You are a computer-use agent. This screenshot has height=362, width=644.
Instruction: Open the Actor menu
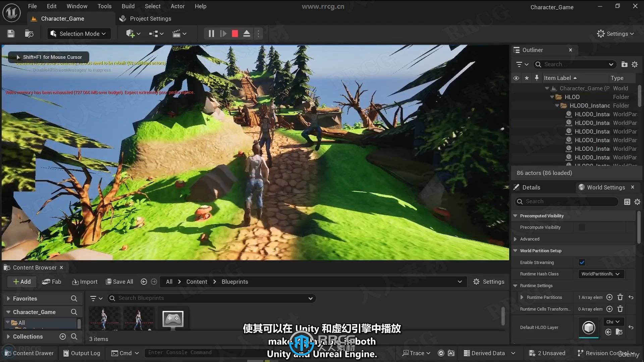click(177, 6)
